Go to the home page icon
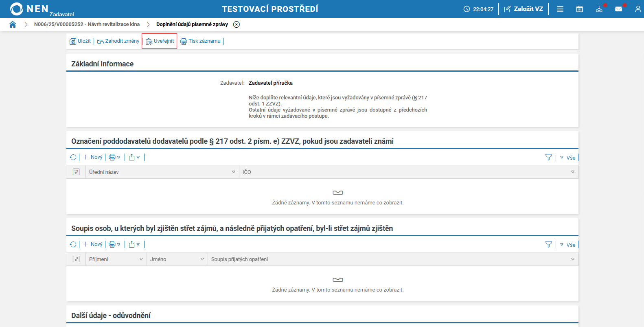 13,24
